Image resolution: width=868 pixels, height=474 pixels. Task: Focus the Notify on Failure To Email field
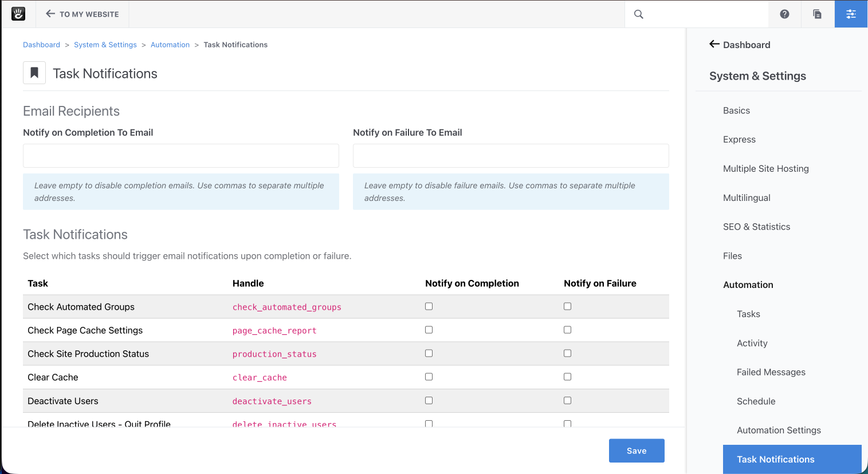click(x=510, y=156)
